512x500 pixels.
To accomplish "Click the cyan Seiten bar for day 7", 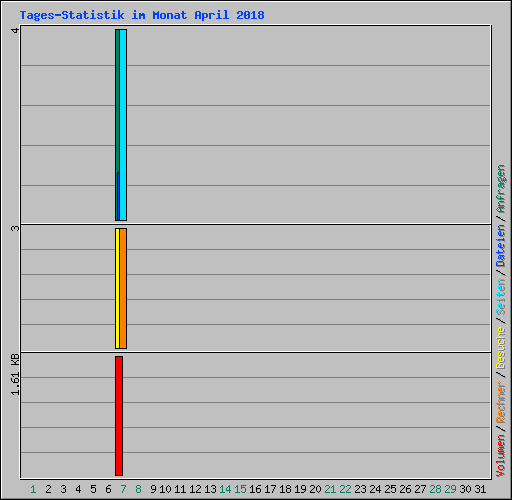I will point(123,125).
